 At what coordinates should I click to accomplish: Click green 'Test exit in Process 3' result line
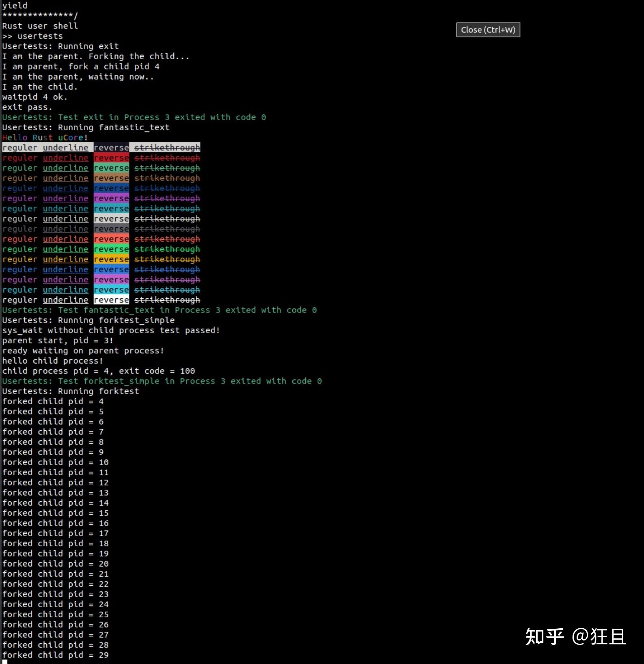pos(134,117)
